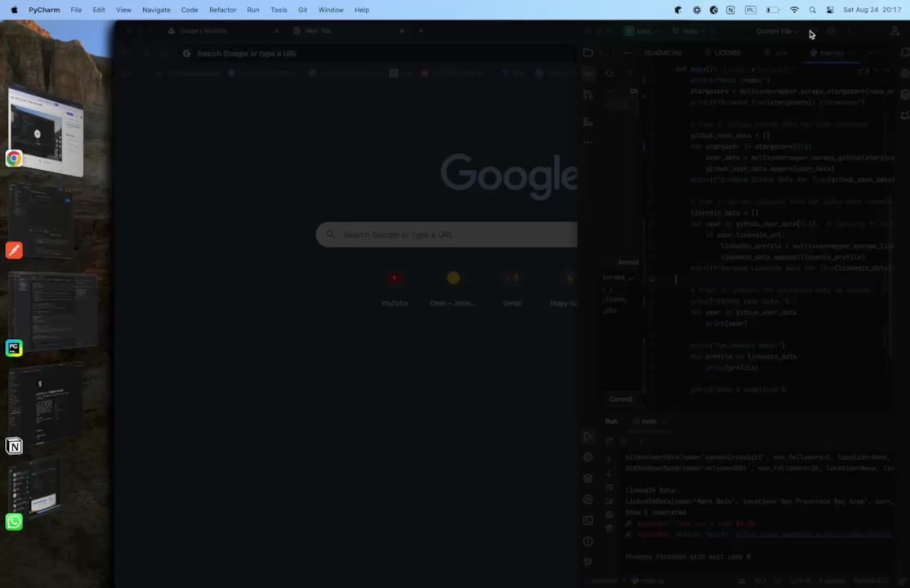Open the Edit menu
The width and height of the screenshot is (910, 588).
pos(99,10)
